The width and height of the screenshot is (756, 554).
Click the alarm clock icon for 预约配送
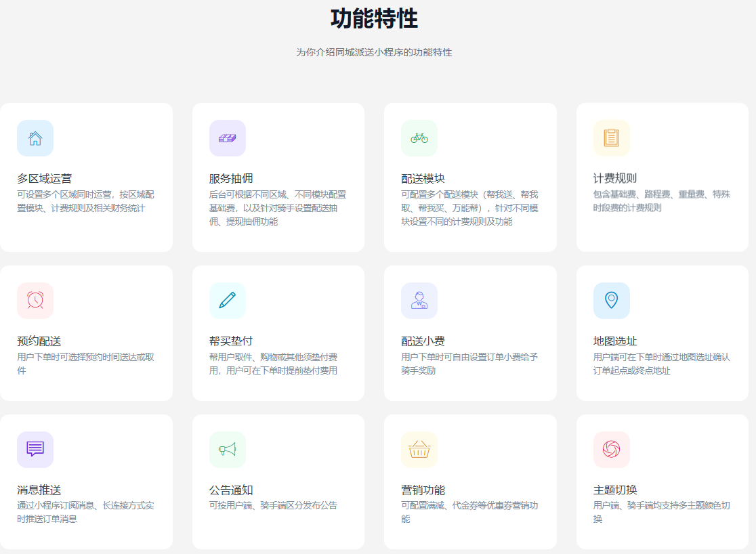(35, 300)
